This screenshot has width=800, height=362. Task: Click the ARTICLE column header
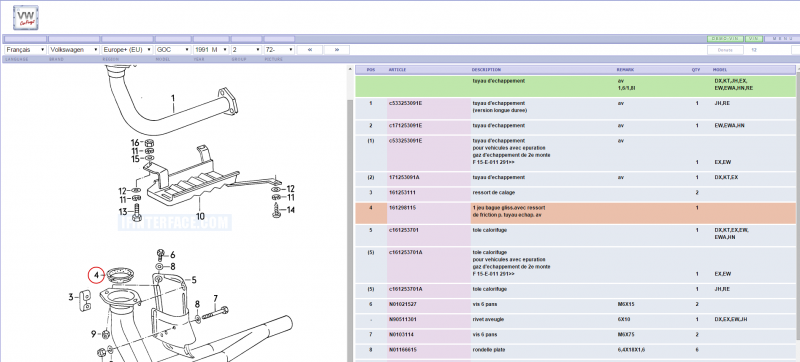pyautogui.click(x=397, y=70)
